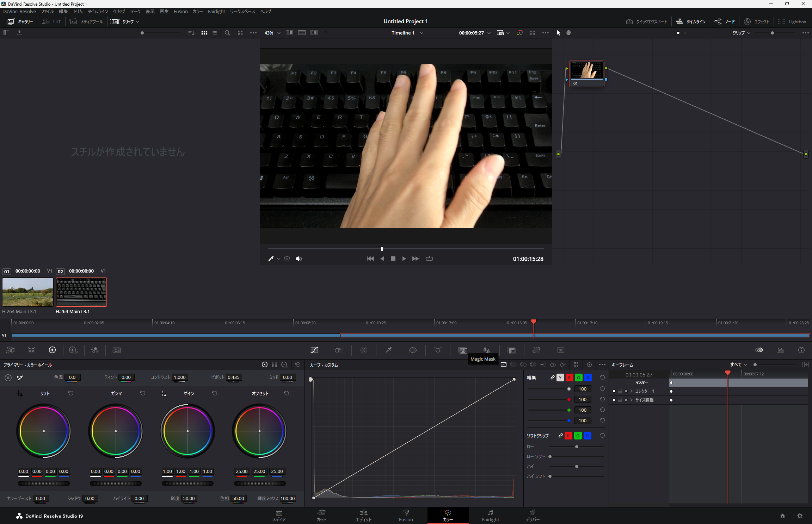Screen dimensions: 812x524
Task: Toggle the green G channel in curve edit
Action: (578, 378)
